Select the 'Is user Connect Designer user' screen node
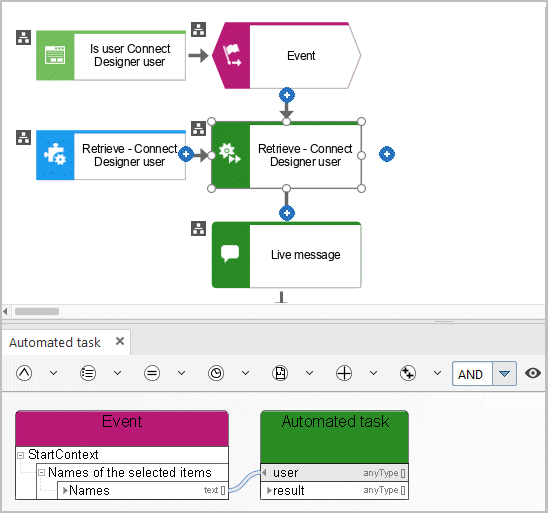The image size is (548, 513). [x=111, y=56]
